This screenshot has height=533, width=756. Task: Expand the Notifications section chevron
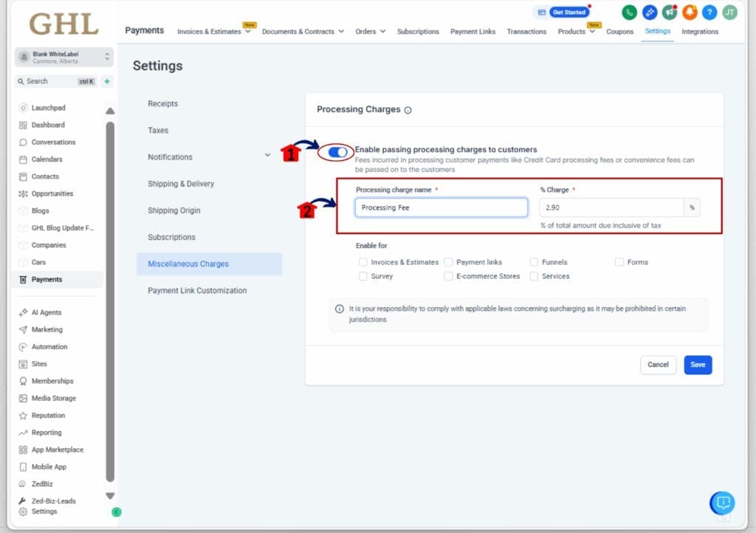267,157
